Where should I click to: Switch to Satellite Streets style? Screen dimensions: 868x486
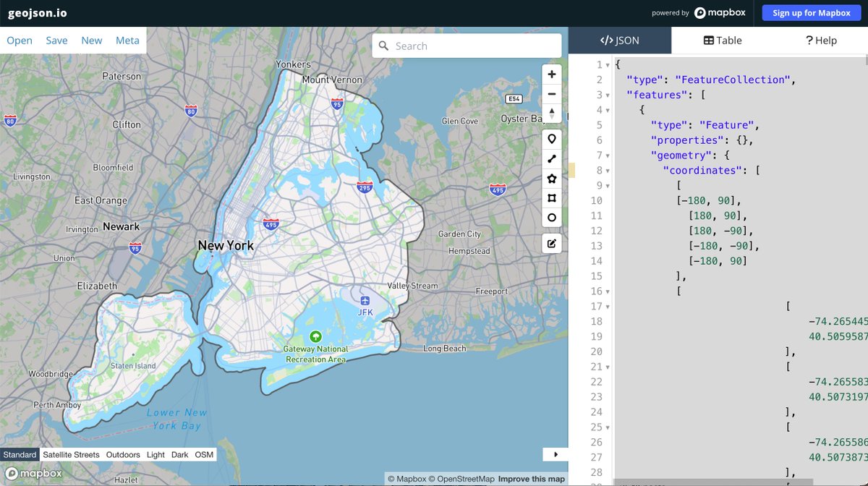[x=71, y=455]
